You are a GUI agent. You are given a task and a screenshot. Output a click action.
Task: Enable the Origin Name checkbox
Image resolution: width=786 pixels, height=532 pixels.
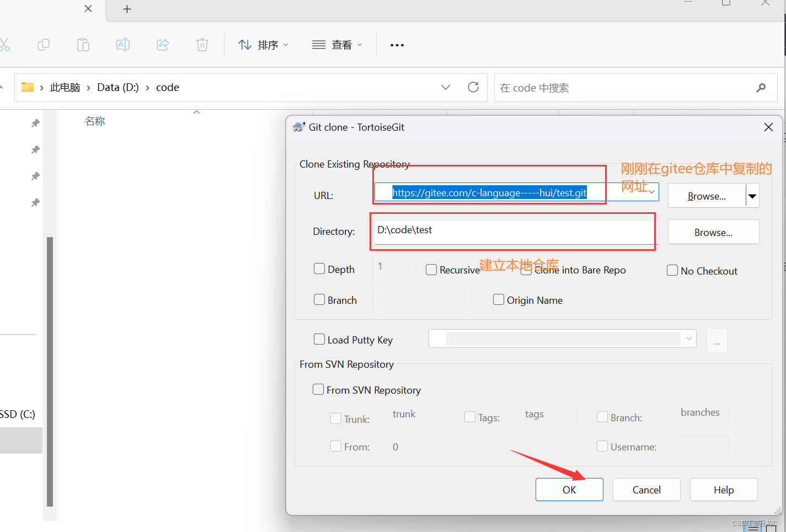(499, 299)
